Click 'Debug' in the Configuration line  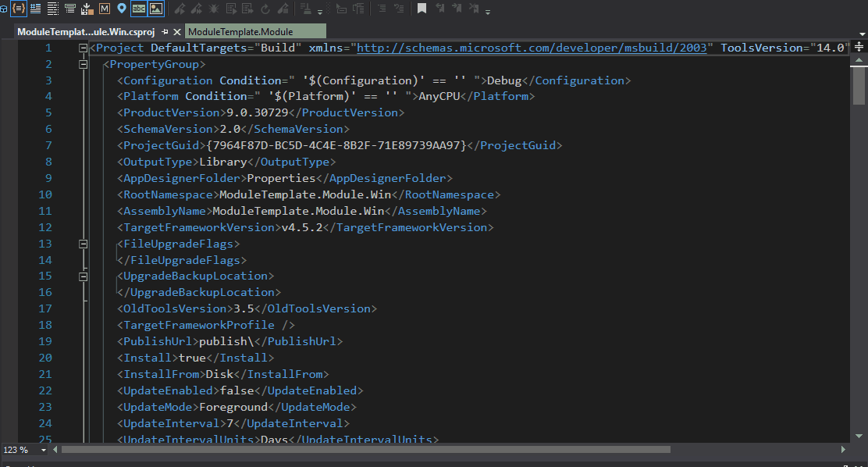(x=504, y=81)
